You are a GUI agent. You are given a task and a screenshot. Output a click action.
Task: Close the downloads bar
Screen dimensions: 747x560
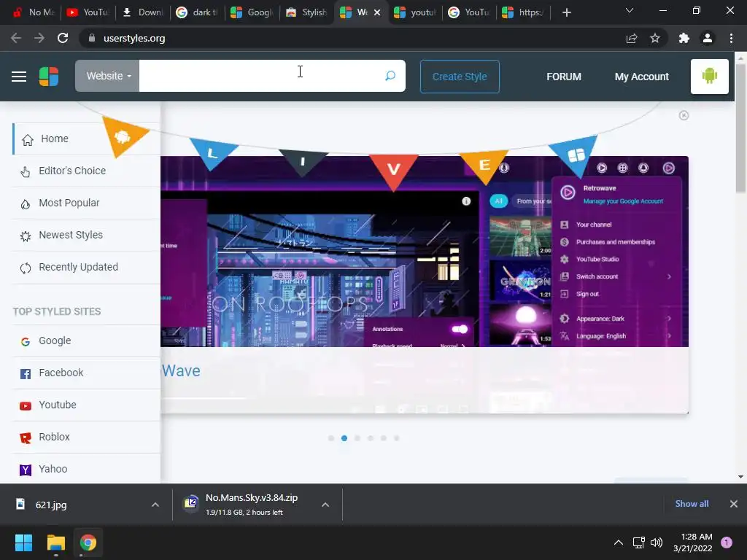[734, 504]
